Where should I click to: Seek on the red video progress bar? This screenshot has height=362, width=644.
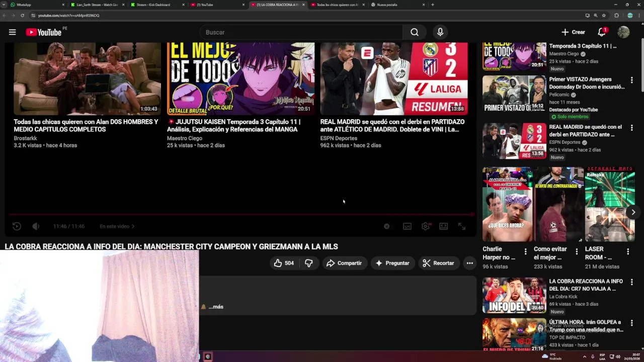tap(240, 214)
